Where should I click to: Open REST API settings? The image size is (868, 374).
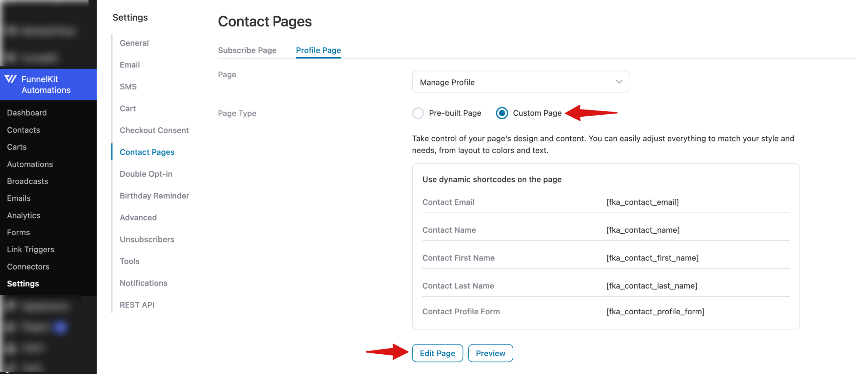pos(137,304)
